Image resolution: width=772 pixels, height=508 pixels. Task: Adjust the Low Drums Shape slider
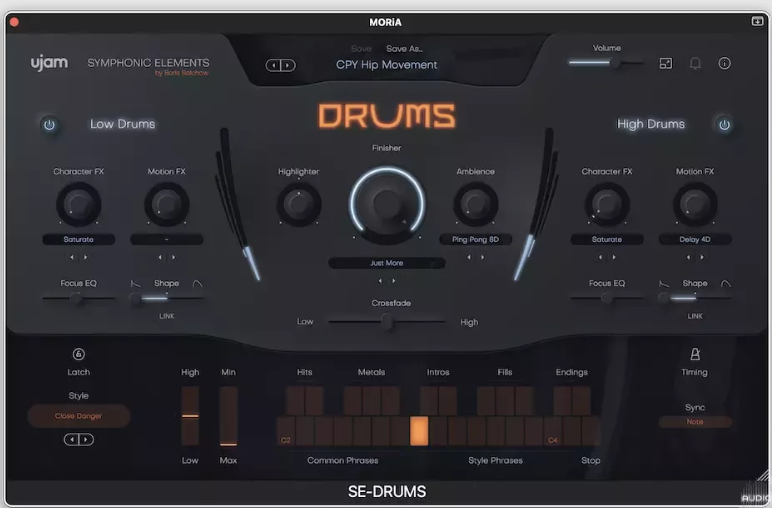click(x=166, y=298)
